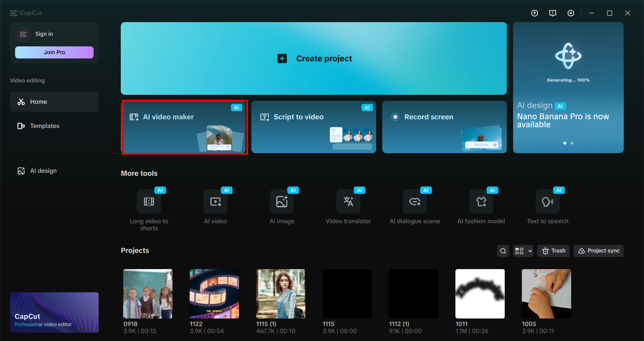Open the AI video maker card
This screenshot has width=644, height=341.
coord(185,127)
